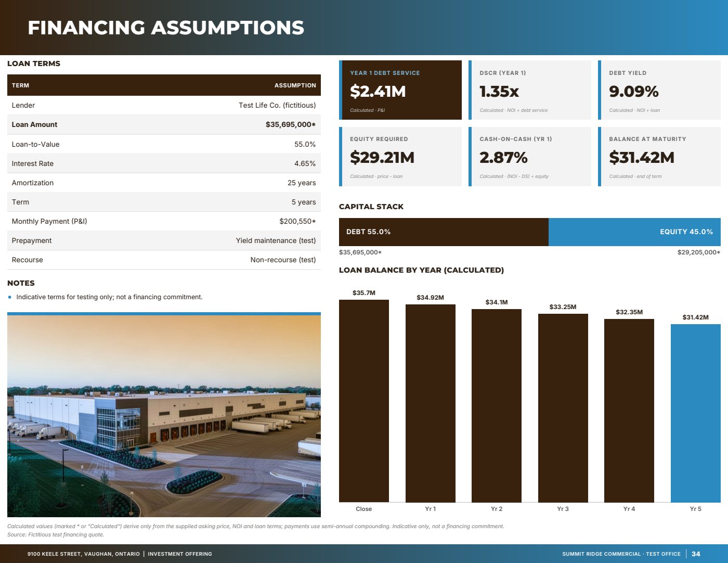Click the page number "34"

pyautogui.click(x=696, y=554)
